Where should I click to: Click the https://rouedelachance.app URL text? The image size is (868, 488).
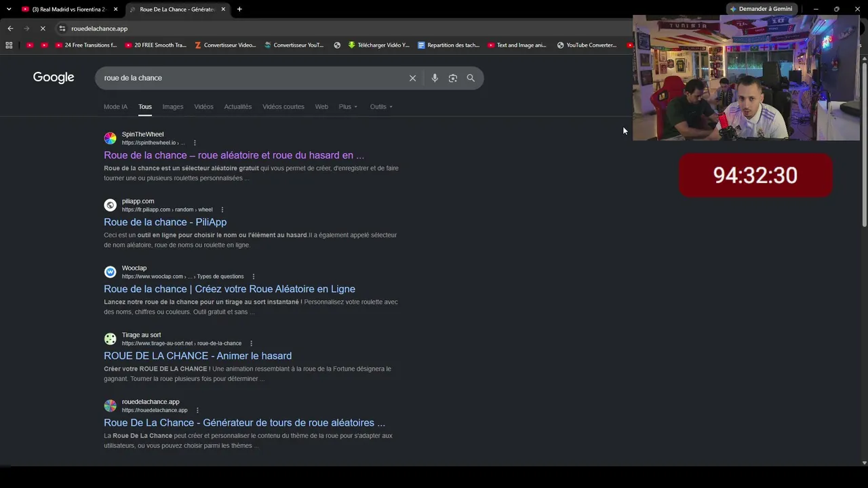pos(155,411)
